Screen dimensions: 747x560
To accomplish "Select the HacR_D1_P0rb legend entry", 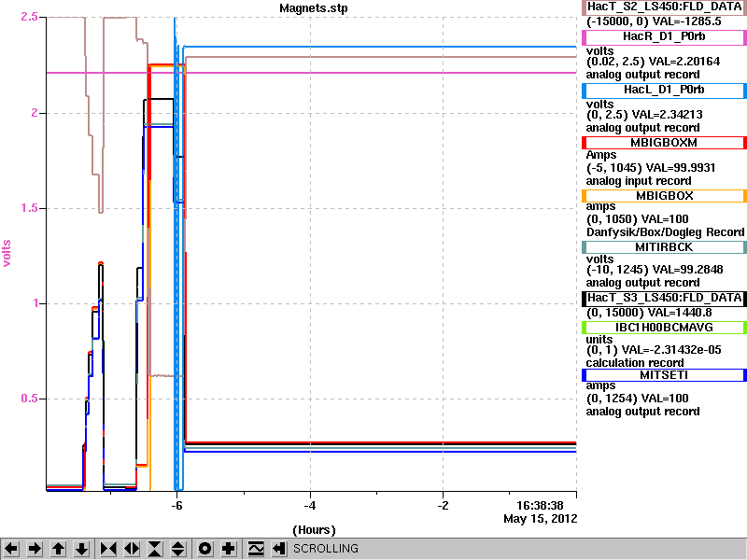I will point(664,37).
